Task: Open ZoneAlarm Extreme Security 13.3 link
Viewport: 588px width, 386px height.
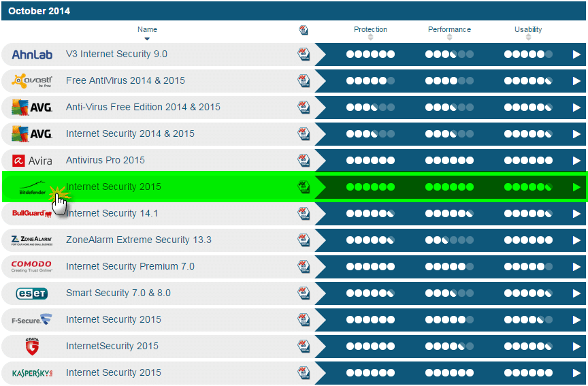Action: click(x=139, y=240)
